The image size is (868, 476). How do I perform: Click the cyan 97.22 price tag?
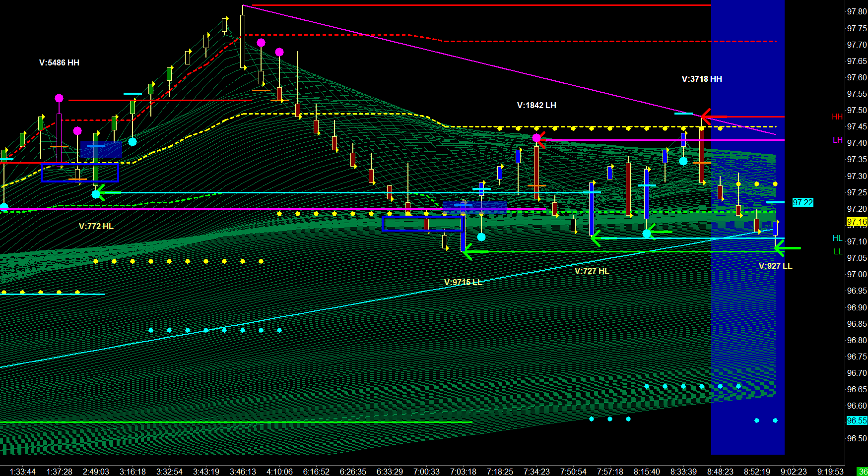(802, 202)
